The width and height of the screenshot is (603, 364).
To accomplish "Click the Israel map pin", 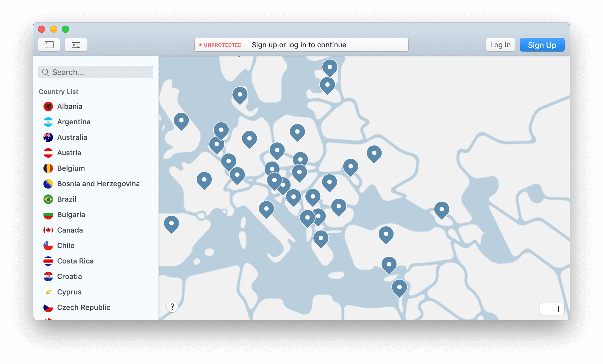I will point(399,288).
